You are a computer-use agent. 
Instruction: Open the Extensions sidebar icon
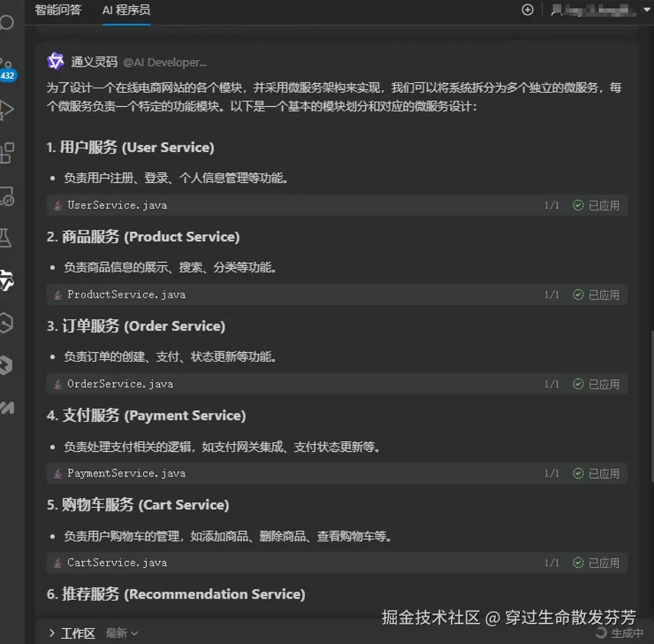pyautogui.click(x=7, y=152)
